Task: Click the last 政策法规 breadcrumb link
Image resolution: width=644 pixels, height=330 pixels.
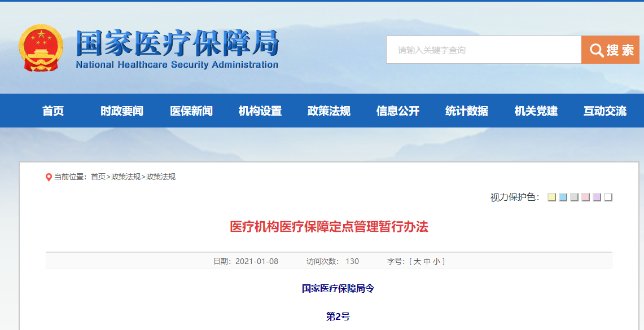Action: pos(161,177)
